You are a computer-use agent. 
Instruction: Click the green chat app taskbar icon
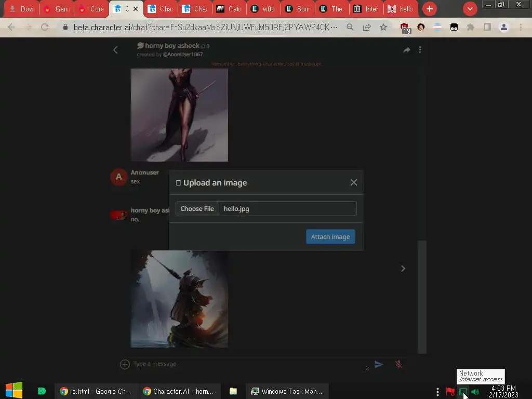(x=42, y=391)
